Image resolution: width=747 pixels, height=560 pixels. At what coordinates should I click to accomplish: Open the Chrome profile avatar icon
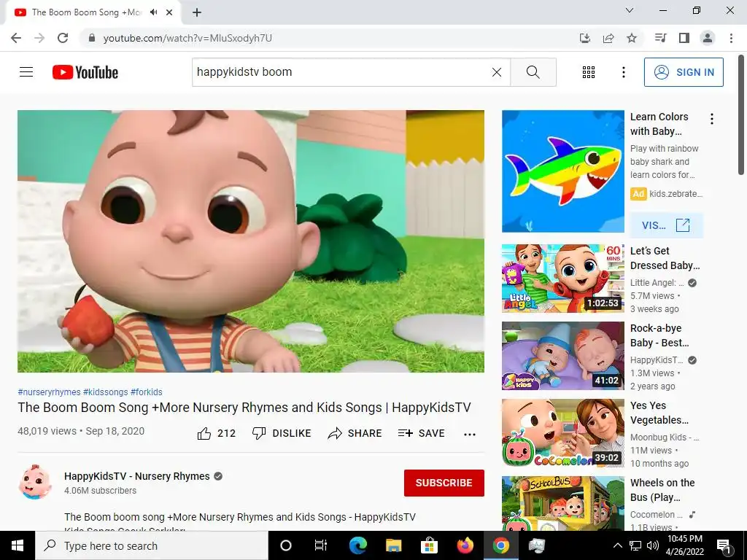(708, 38)
